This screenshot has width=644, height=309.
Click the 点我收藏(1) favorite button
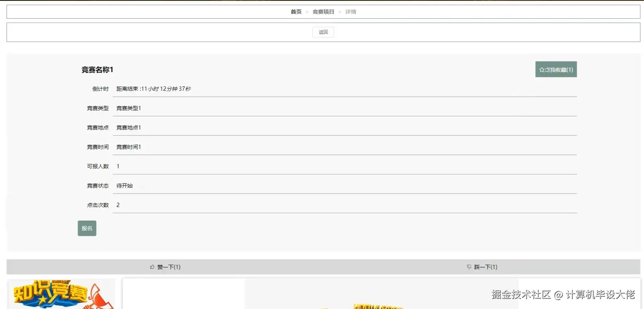point(556,69)
